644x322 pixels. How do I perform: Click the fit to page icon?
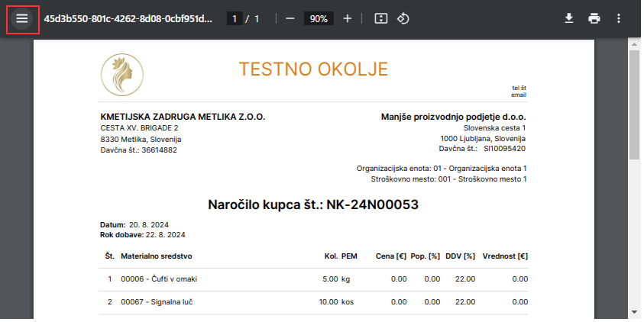pos(381,18)
